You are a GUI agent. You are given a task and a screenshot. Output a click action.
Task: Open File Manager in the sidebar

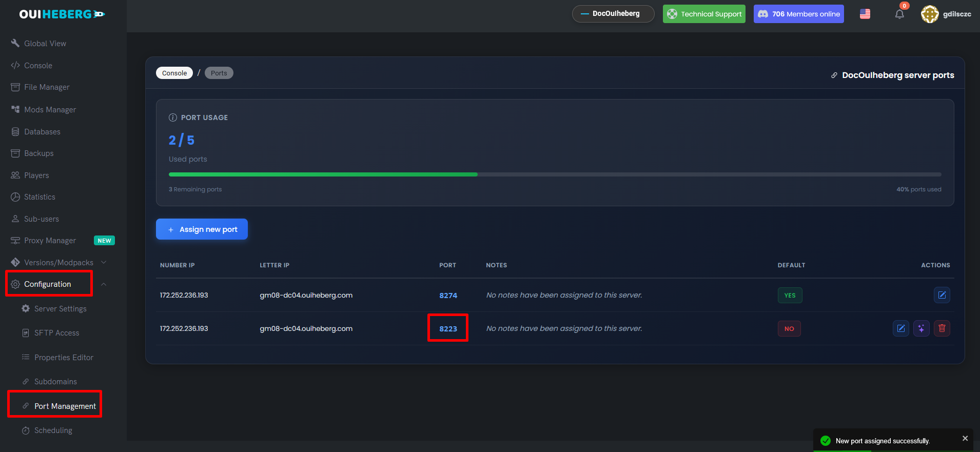click(47, 87)
